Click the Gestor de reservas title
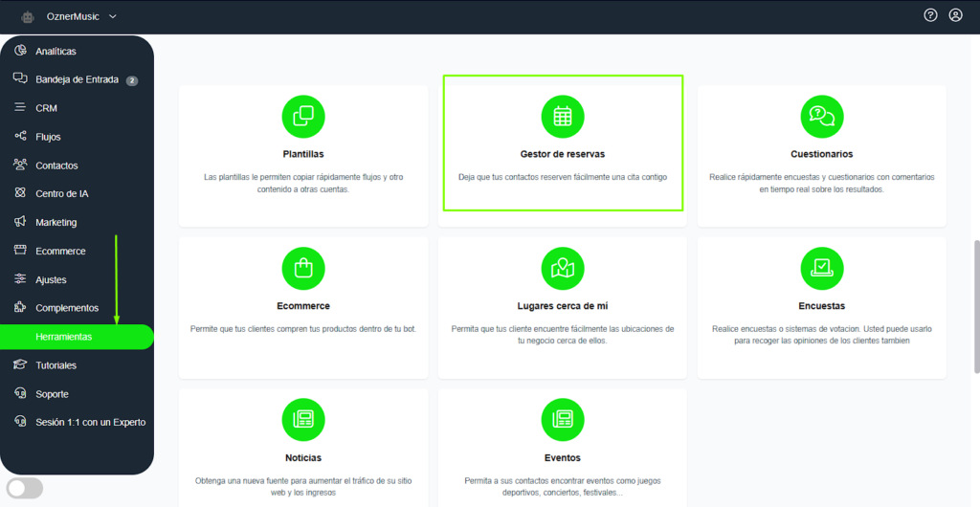Screen dimensions: 980x507 click(x=562, y=154)
